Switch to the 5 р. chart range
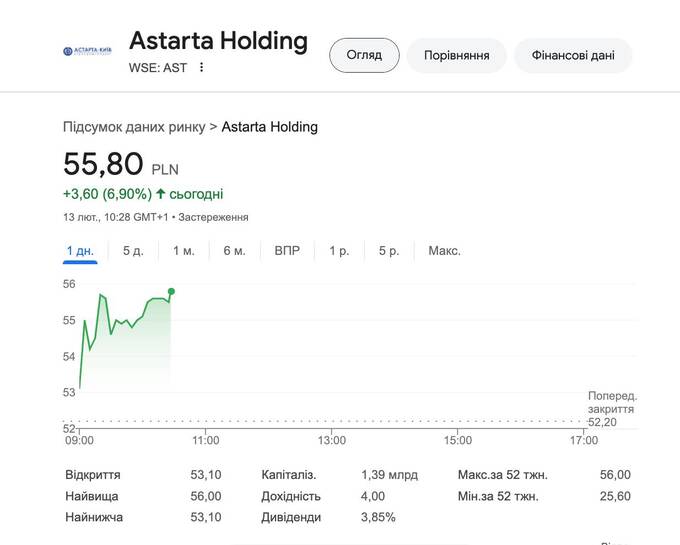Viewport: 680px width, 545px height. coord(389,250)
